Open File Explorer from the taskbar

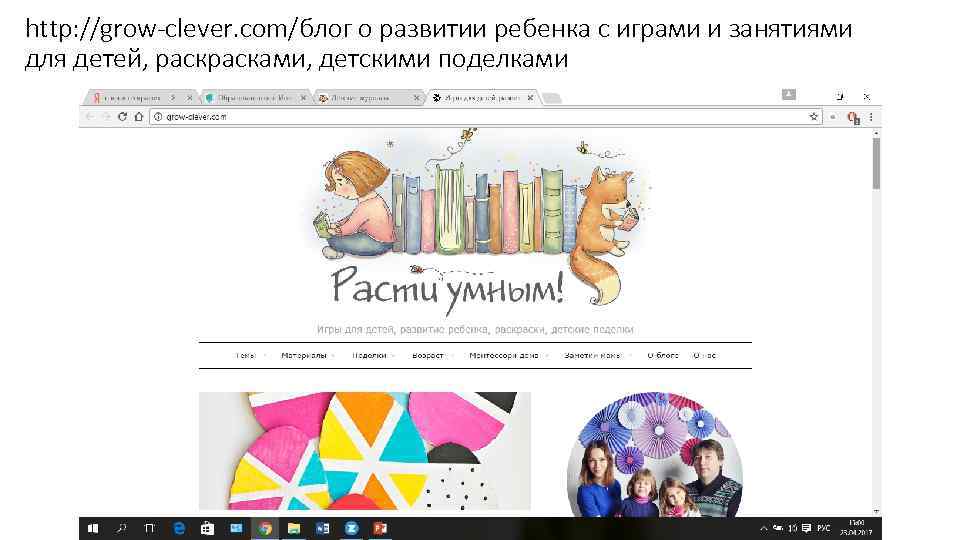click(x=294, y=528)
